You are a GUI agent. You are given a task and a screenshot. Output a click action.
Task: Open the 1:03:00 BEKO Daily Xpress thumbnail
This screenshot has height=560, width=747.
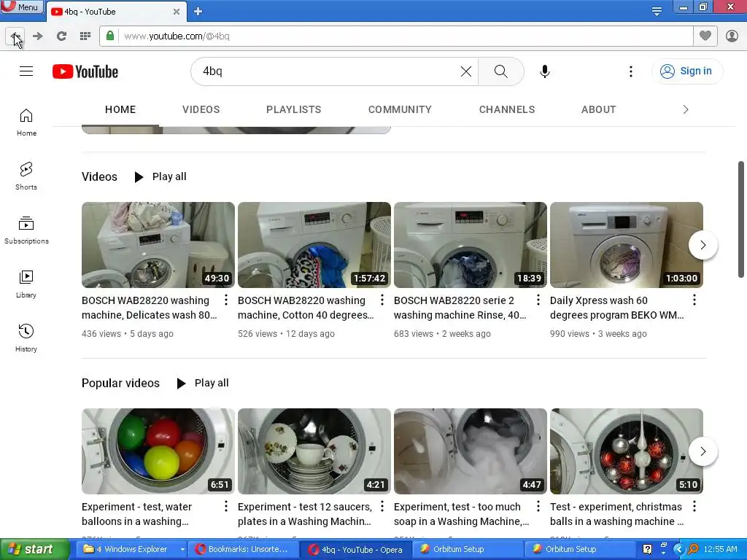(x=627, y=245)
